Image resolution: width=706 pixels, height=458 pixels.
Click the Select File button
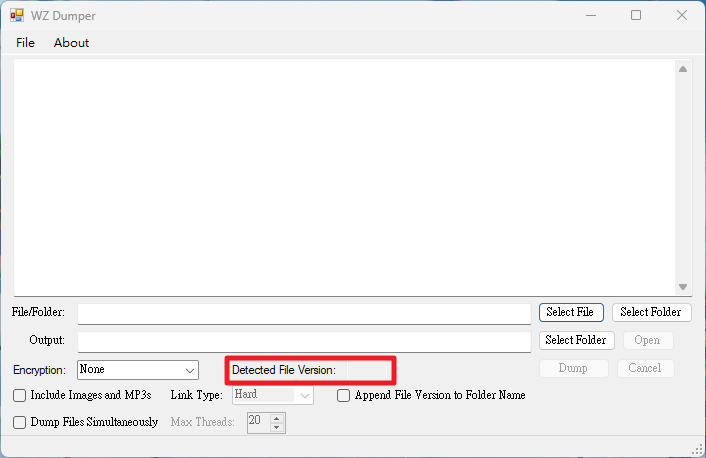click(x=571, y=312)
